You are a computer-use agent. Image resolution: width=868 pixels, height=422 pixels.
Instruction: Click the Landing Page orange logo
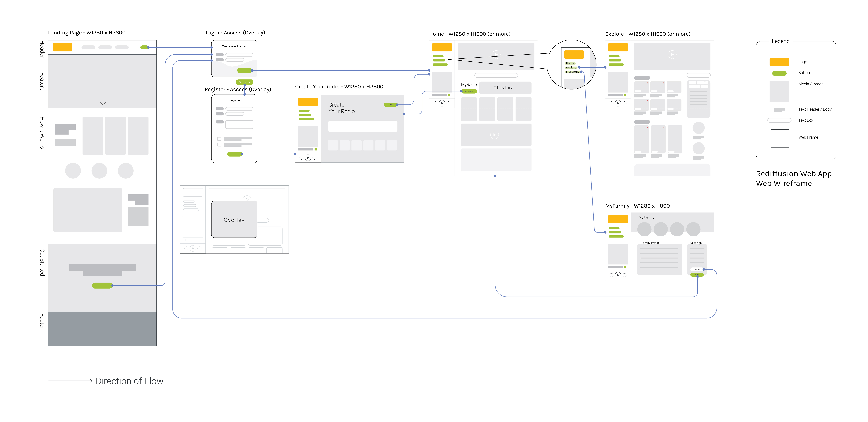point(62,47)
